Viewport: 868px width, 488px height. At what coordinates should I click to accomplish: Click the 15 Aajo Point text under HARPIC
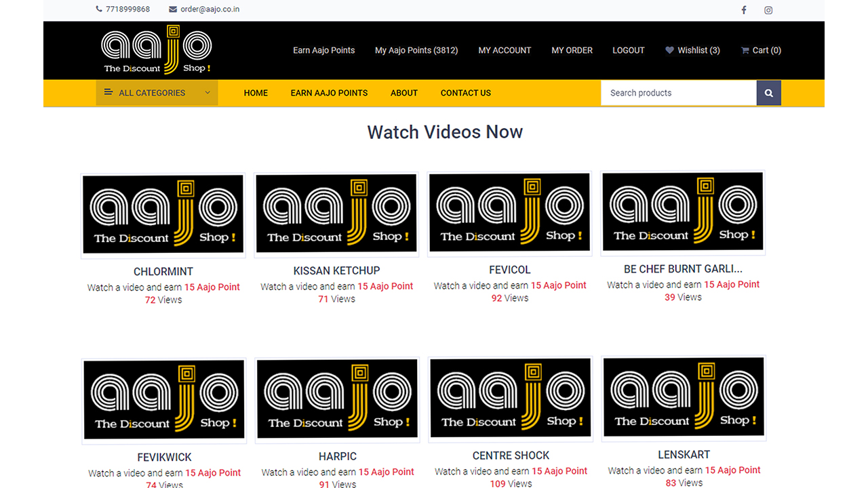tap(387, 472)
